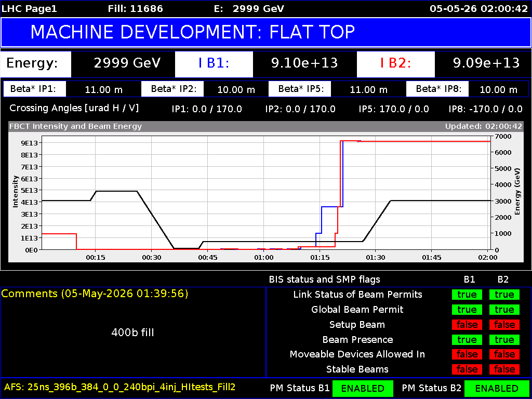Select the 'Fill: 11686' header value
Viewport: 532px width, 399px height.
[x=135, y=8]
